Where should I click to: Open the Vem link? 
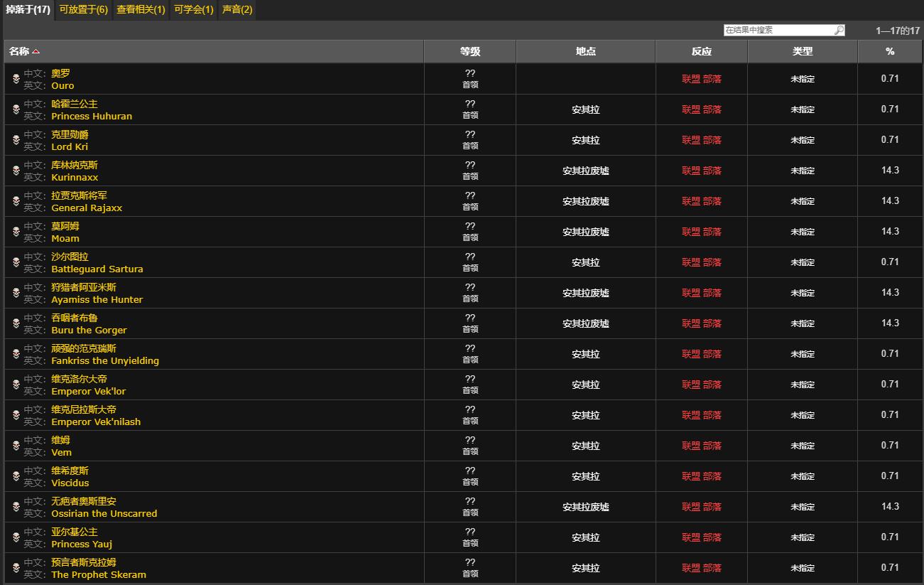click(x=62, y=452)
